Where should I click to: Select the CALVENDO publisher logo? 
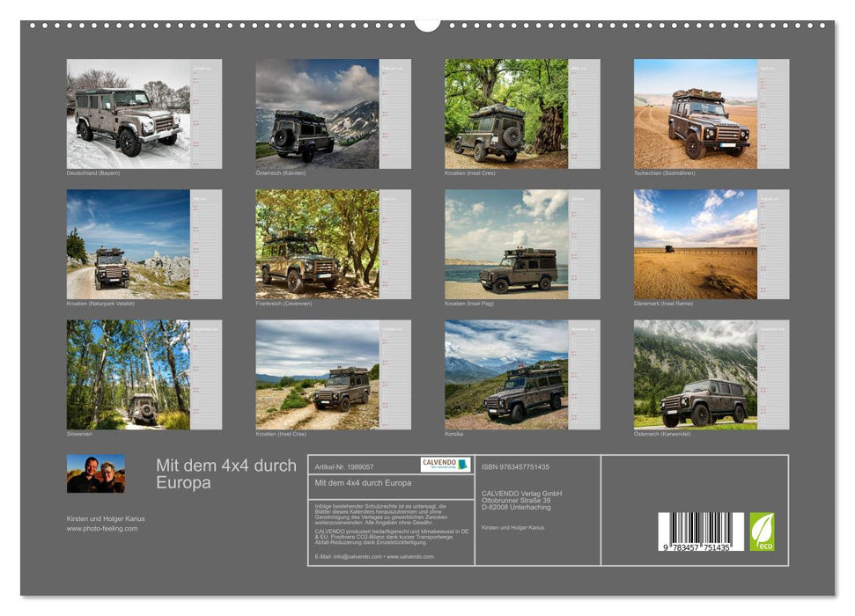coord(445,464)
